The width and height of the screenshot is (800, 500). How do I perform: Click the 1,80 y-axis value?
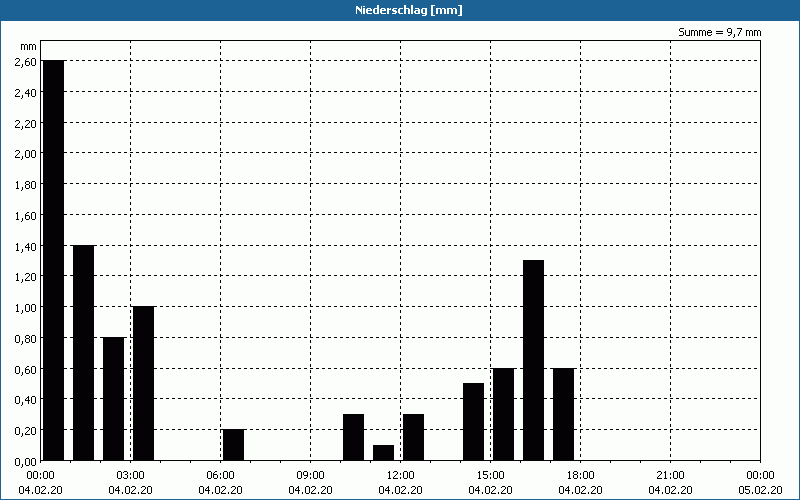(26, 185)
